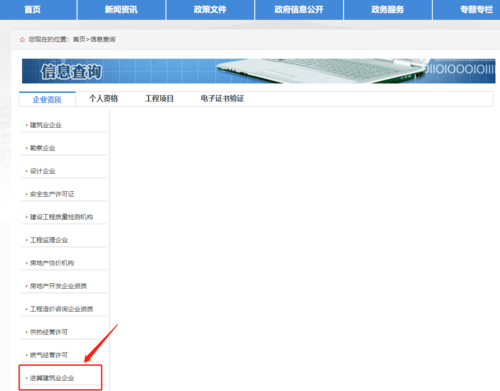Click the 信息查询 laptop banner image
This screenshot has height=391, width=500.
click(259, 71)
